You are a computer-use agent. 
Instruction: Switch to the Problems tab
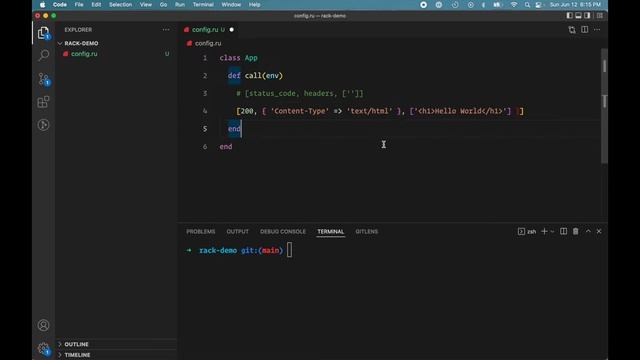pos(201,231)
